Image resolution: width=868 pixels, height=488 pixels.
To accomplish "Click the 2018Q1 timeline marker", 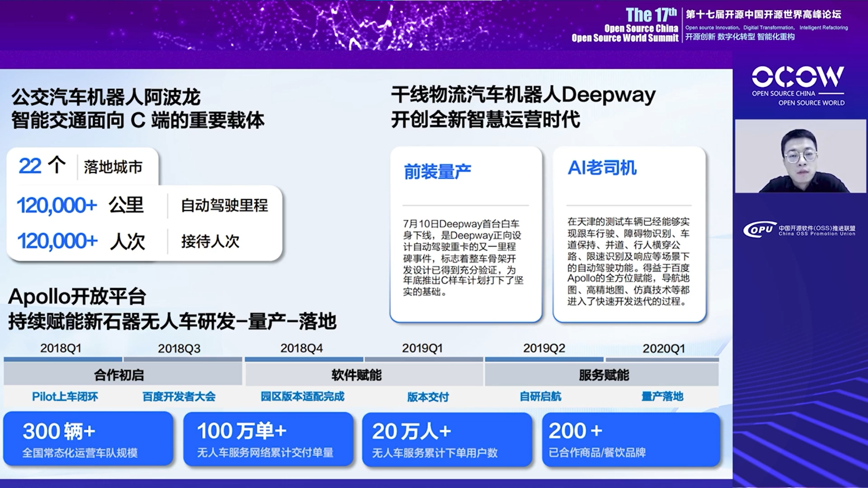I will pos(61,348).
